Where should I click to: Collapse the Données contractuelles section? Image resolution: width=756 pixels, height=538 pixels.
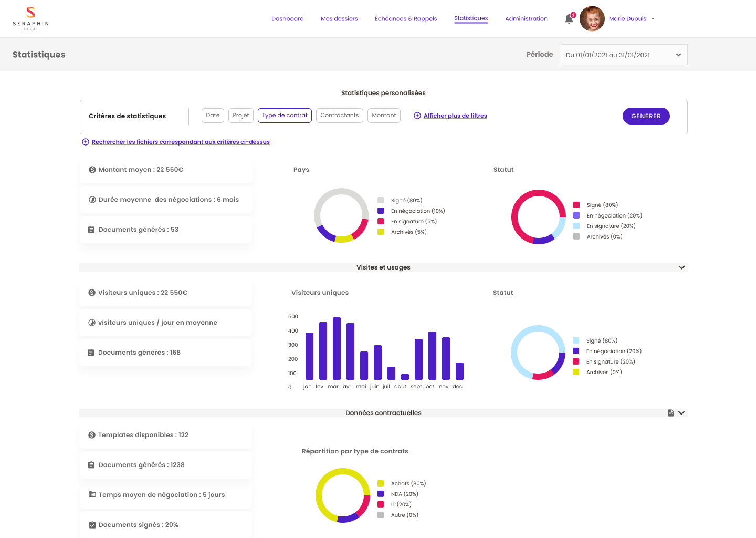681,413
